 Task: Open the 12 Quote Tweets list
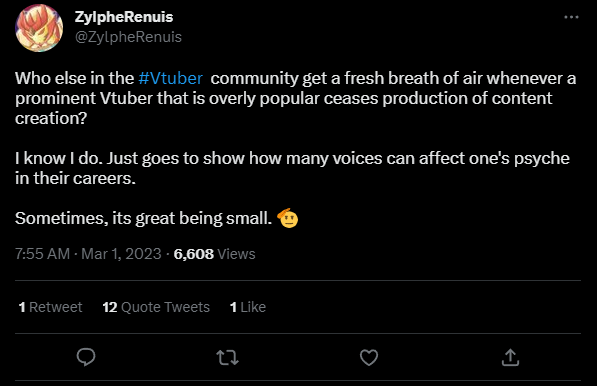[x=156, y=307]
